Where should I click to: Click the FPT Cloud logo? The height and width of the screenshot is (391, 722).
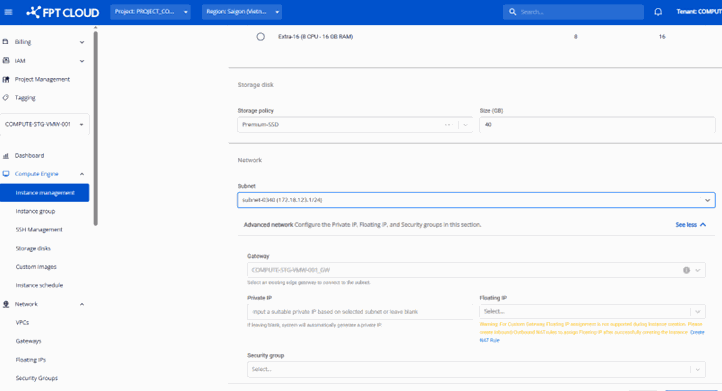tap(63, 12)
